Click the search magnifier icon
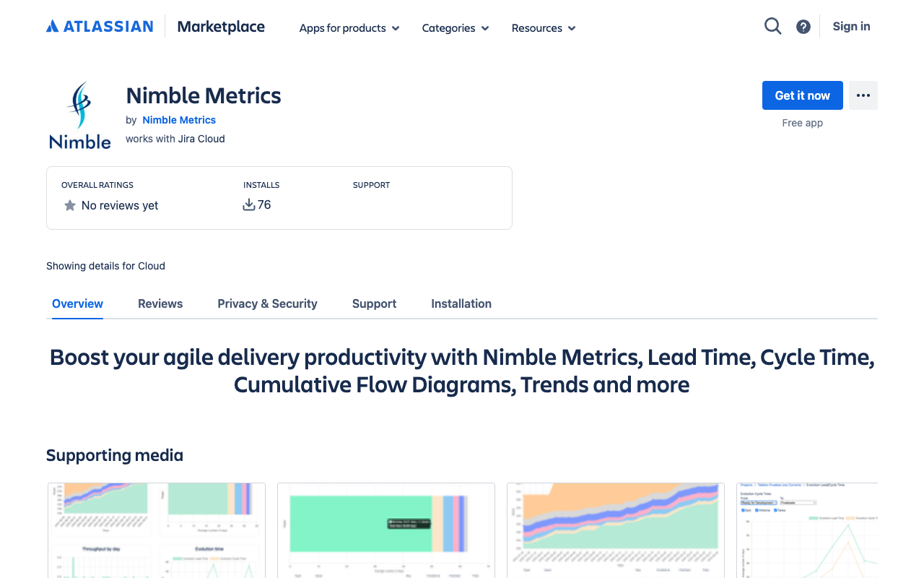 pyautogui.click(x=773, y=27)
